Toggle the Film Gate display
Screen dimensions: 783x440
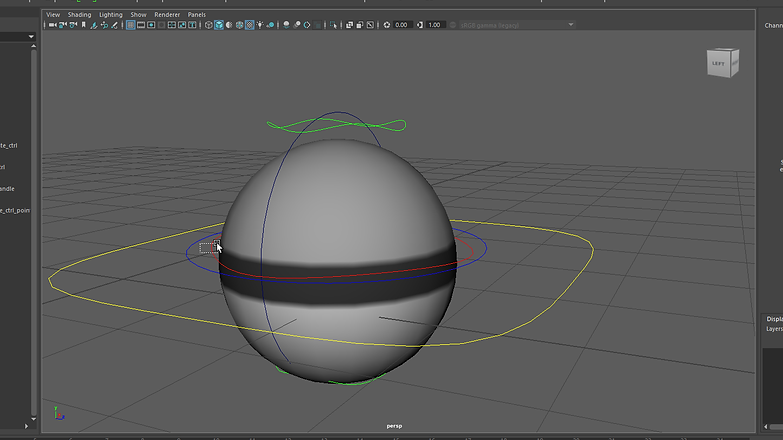coord(141,25)
